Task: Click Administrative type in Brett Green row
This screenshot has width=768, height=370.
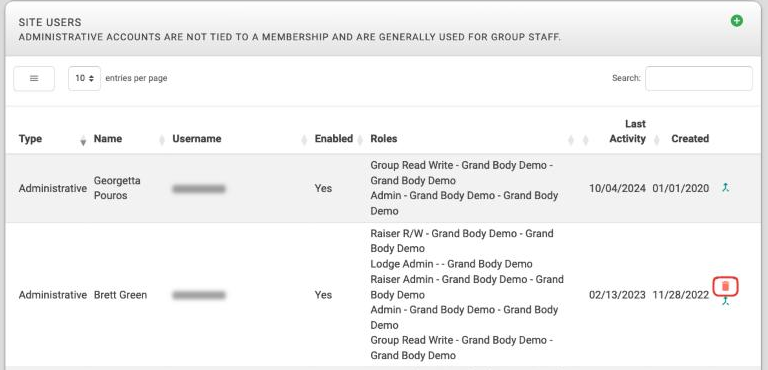Action: (x=53, y=295)
